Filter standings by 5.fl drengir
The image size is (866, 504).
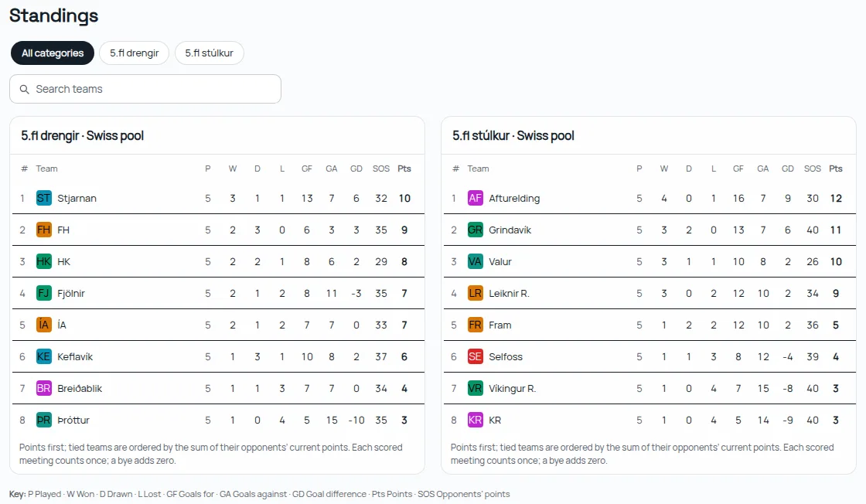(135, 53)
